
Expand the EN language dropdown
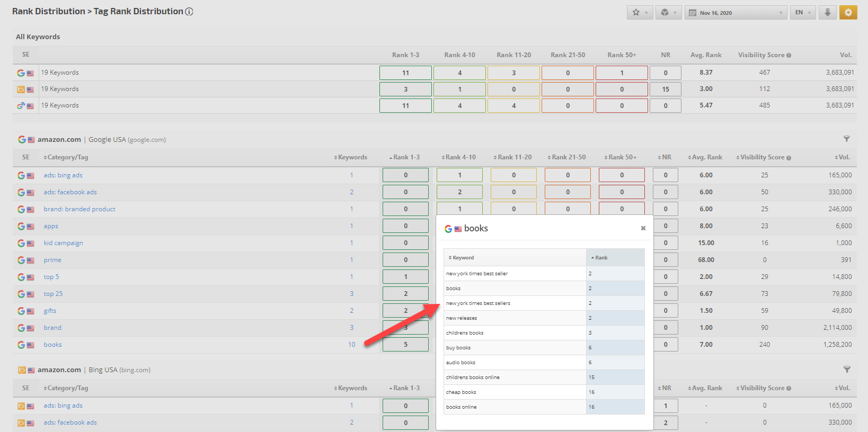(x=803, y=13)
